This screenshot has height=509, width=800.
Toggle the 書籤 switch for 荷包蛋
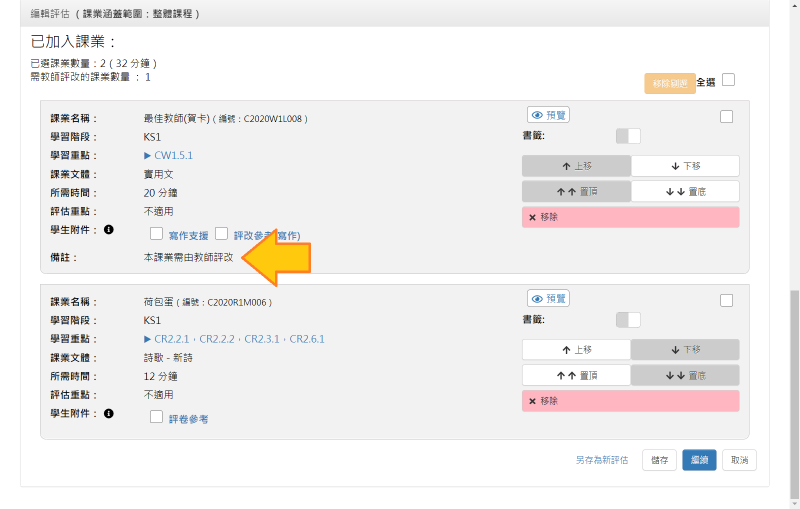pos(628,319)
